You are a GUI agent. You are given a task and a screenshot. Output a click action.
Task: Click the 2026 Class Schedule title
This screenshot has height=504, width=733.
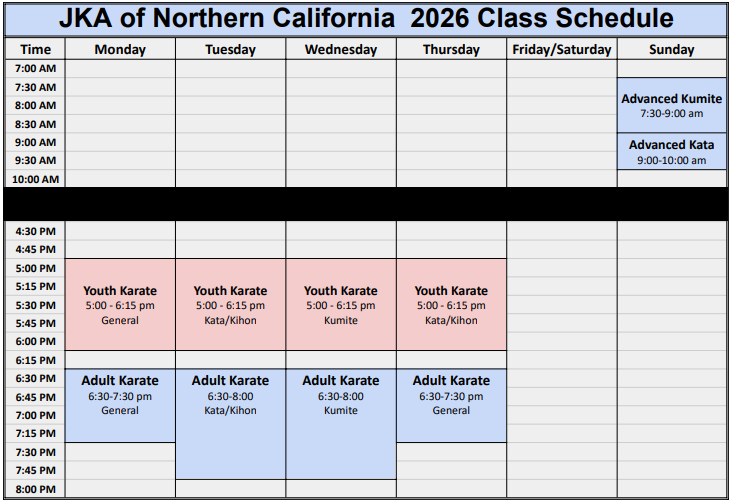(366, 19)
